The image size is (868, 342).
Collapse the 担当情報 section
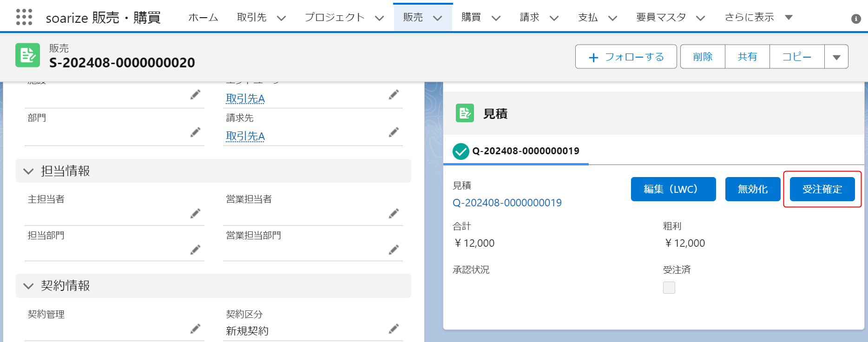coord(28,171)
